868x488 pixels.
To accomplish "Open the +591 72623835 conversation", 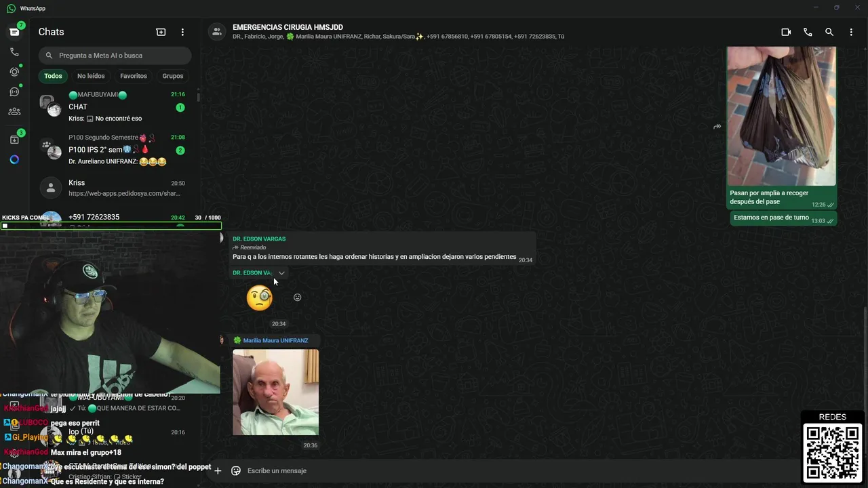I will [x=115, y=217].
